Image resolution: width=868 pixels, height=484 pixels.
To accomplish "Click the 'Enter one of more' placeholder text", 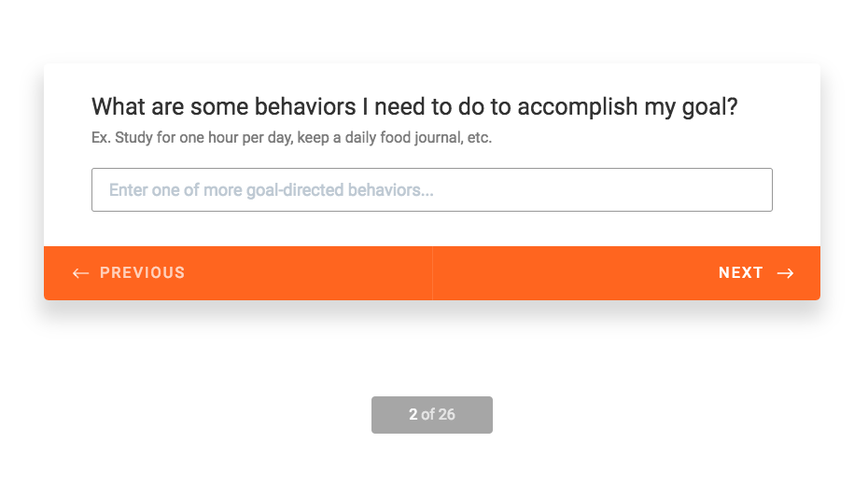I will [272, 190].
